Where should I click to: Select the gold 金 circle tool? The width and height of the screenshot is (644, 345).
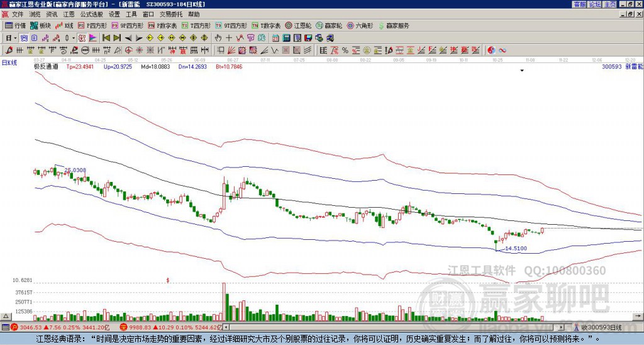pos(367,50)
